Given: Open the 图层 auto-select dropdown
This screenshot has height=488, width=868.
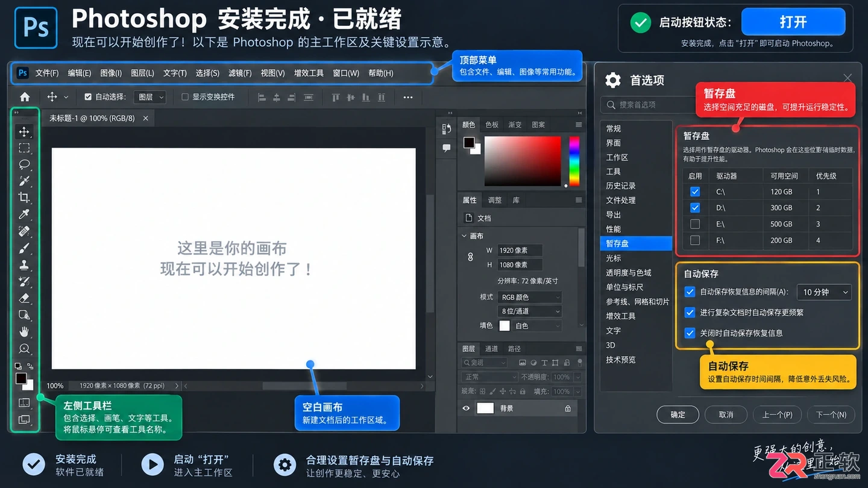Looking at the screenshot, I should tap(150, 97).
